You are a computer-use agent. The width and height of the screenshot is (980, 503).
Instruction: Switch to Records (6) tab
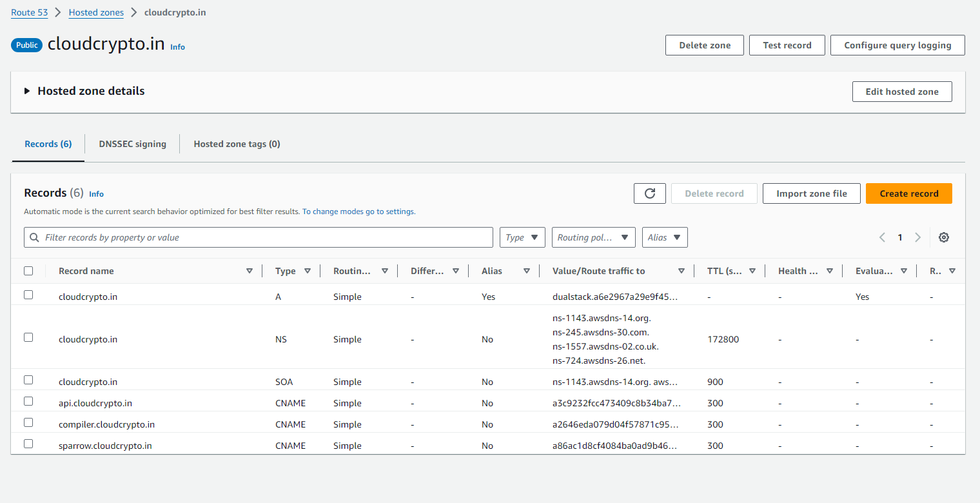48,144
